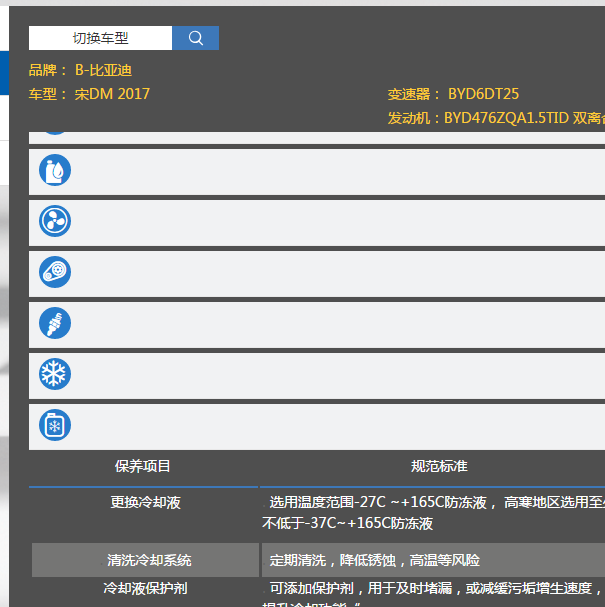Click the 规范标准 column header
Screen dimensions: 605x607
(439, 466)
